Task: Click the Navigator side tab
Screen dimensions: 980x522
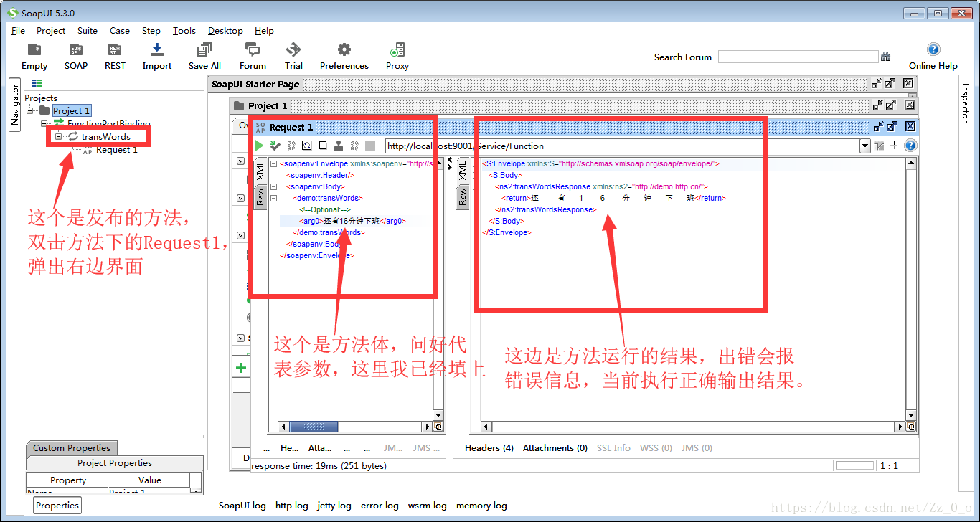Action: pyautogui.click(x=14, y=105)
